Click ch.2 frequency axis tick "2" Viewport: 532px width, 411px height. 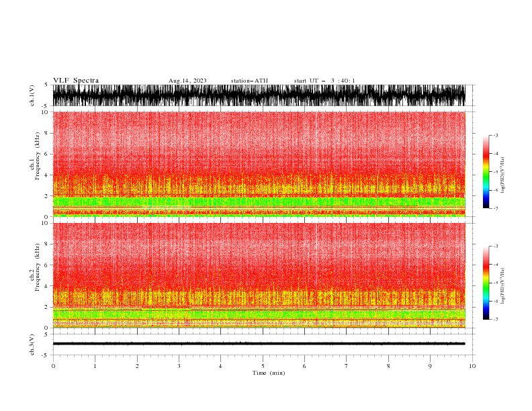click(46, 307)
